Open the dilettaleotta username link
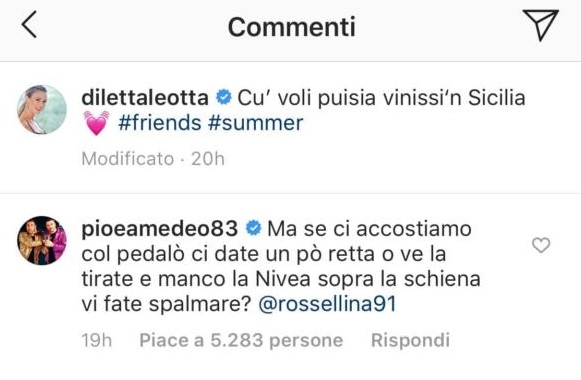The height and width of the screenshot is (380, 581). [x=145, y=98]
